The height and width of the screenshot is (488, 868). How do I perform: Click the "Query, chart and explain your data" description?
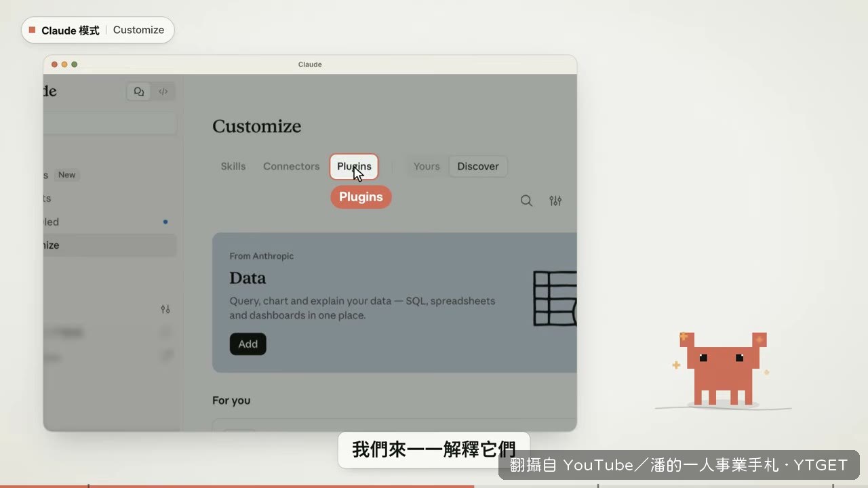(362, 308)
